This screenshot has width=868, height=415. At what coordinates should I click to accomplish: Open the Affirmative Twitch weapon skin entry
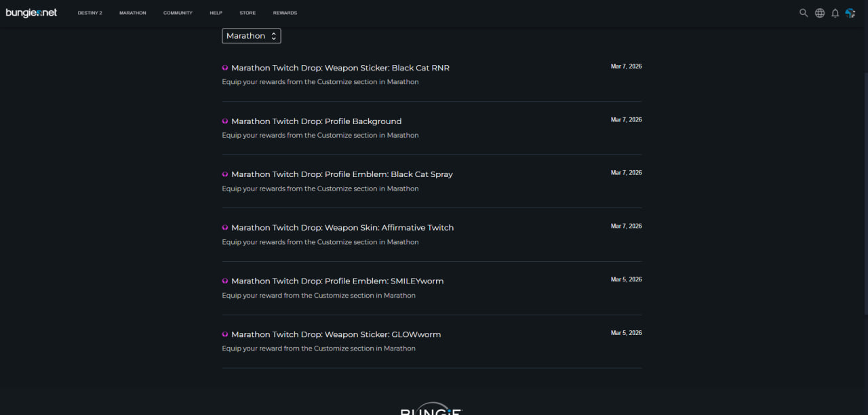342,228
